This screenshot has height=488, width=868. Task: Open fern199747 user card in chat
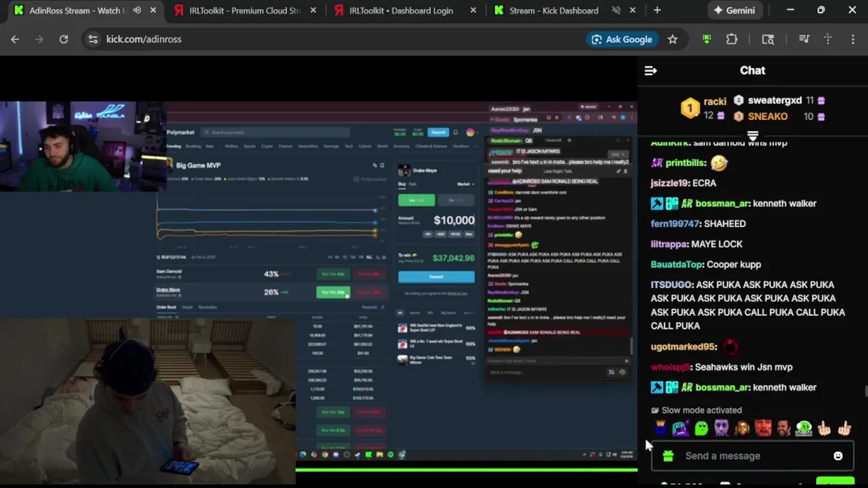click(x=675, y=224)
